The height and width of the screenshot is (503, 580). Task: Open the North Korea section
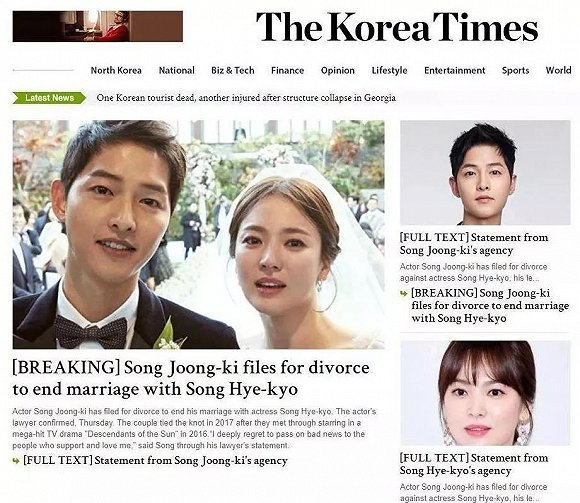[x=116, y=70]
